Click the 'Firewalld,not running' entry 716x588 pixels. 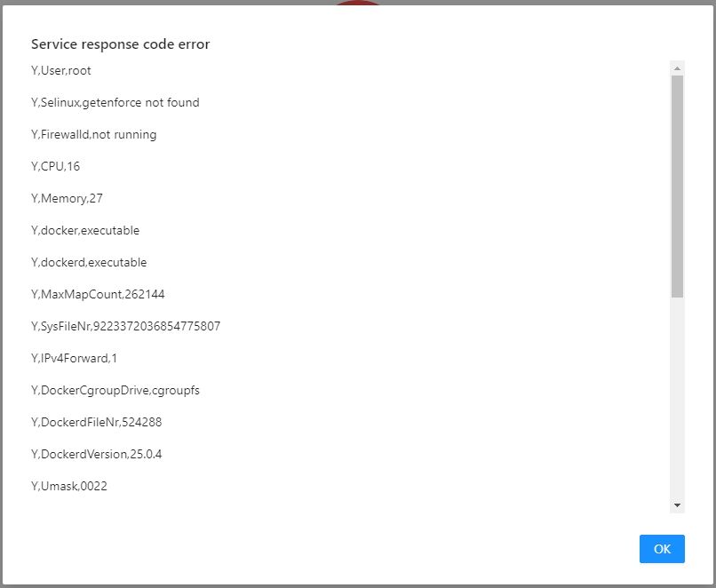[94, 134]
